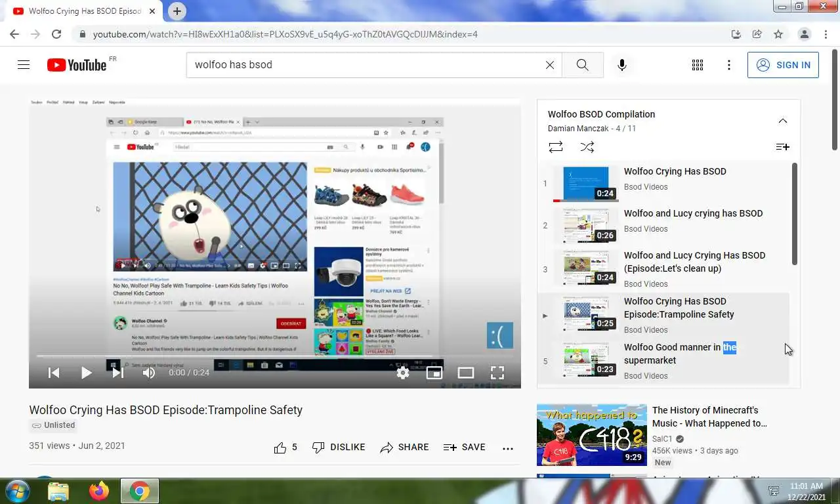Click the search magnifier button
This screenshot has height=504, width=840.
coord(582,65)
